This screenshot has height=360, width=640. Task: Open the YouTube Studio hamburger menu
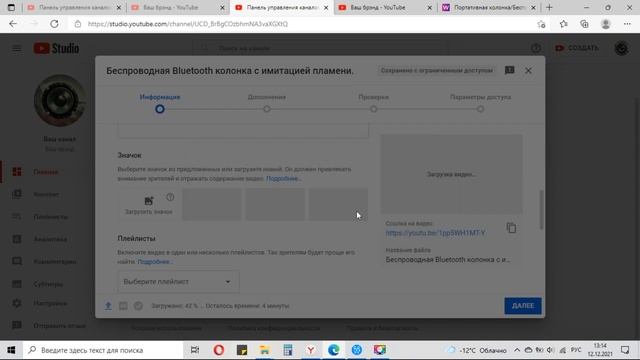click(x=16, y=49)
